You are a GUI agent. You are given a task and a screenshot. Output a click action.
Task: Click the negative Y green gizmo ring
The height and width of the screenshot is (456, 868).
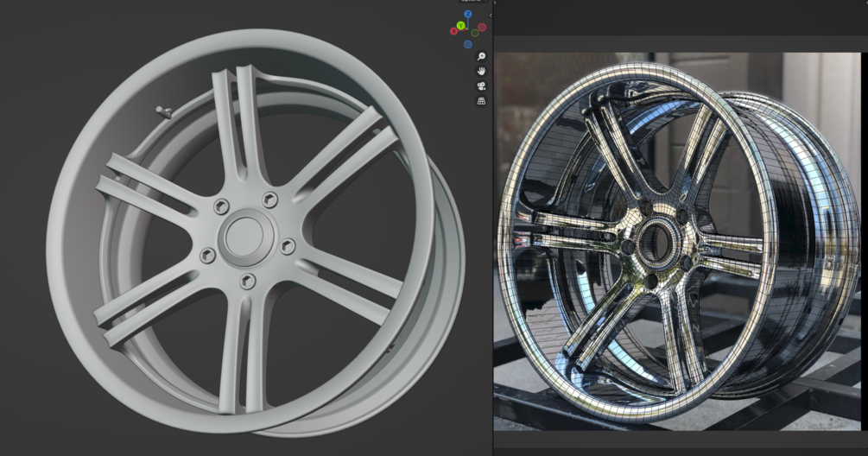(474, 33)
